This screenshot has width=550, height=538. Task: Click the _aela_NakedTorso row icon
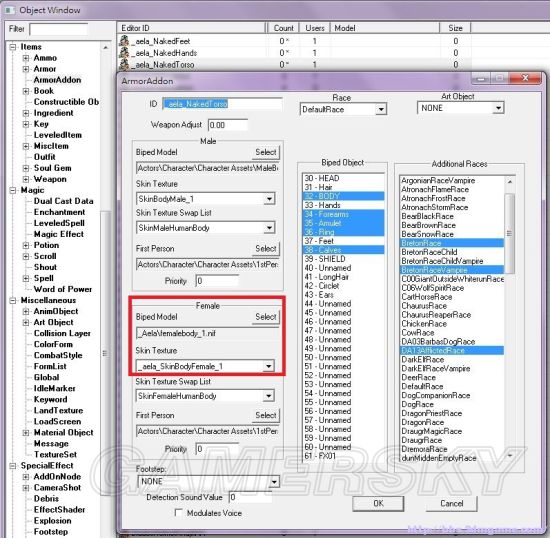[x=124, y=65]
